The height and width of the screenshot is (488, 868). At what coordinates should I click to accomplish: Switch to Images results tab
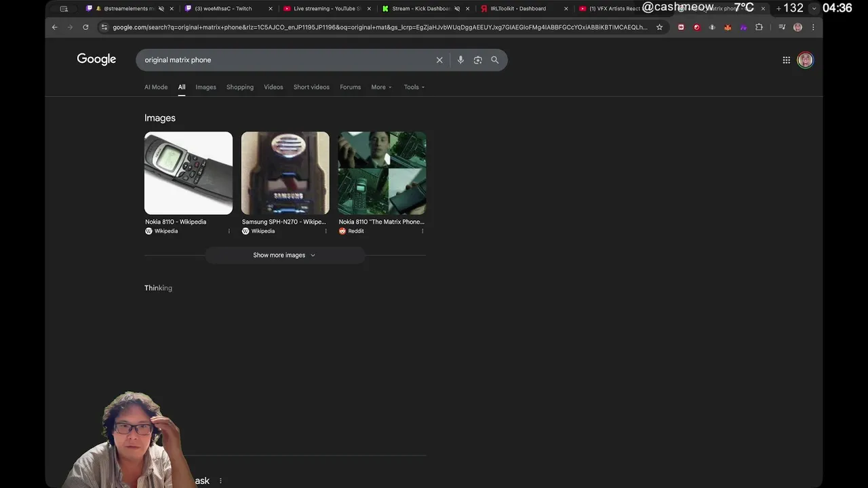[x=205, y=87]
